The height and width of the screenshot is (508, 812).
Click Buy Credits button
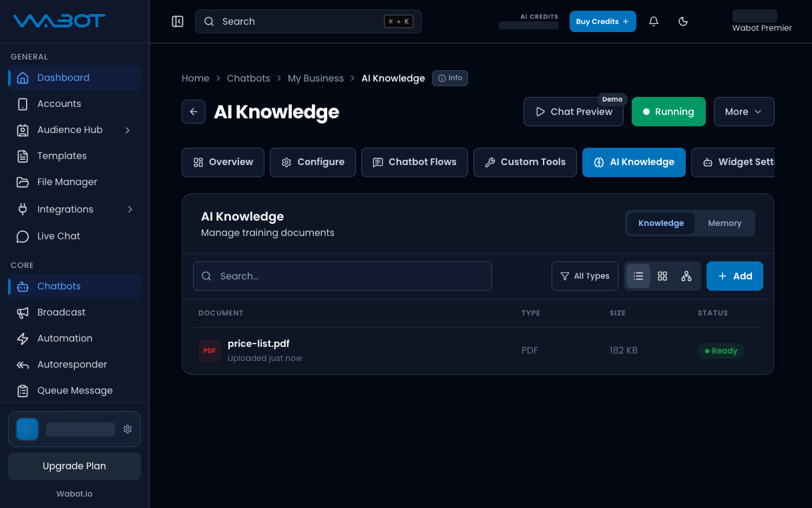602,21
